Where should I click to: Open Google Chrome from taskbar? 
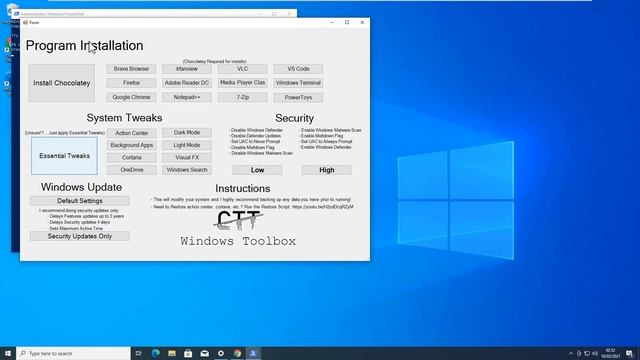tap(237, 353)
